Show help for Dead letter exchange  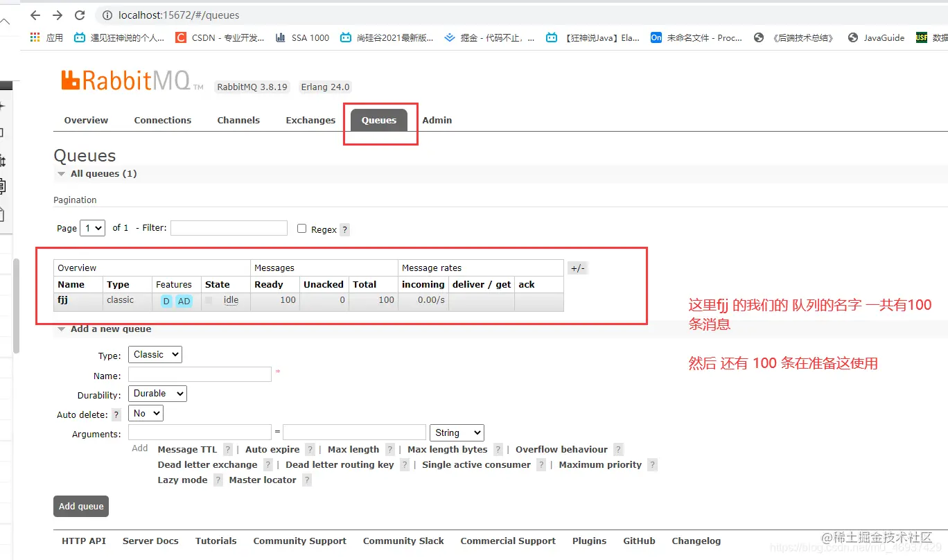(x=268, y=465)
